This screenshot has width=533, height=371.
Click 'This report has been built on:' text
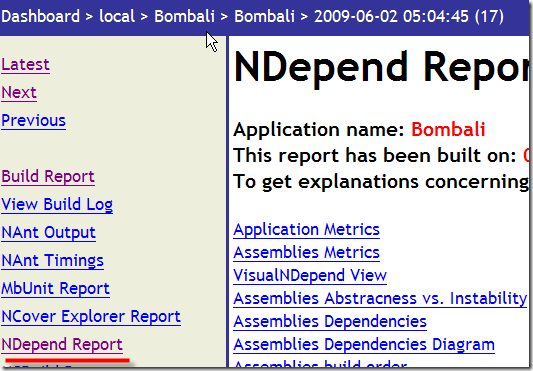click(x=375, y=155)
